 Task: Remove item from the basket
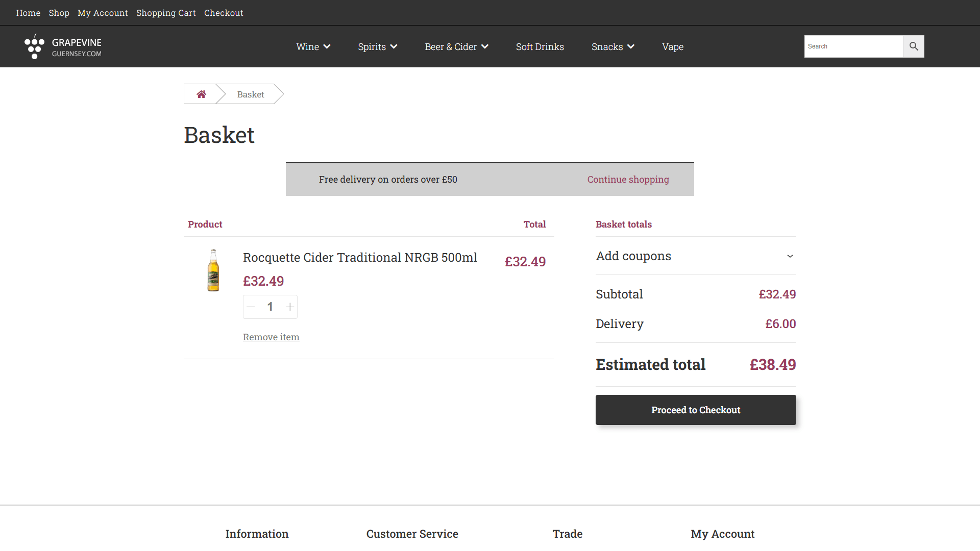coord(271,337)
